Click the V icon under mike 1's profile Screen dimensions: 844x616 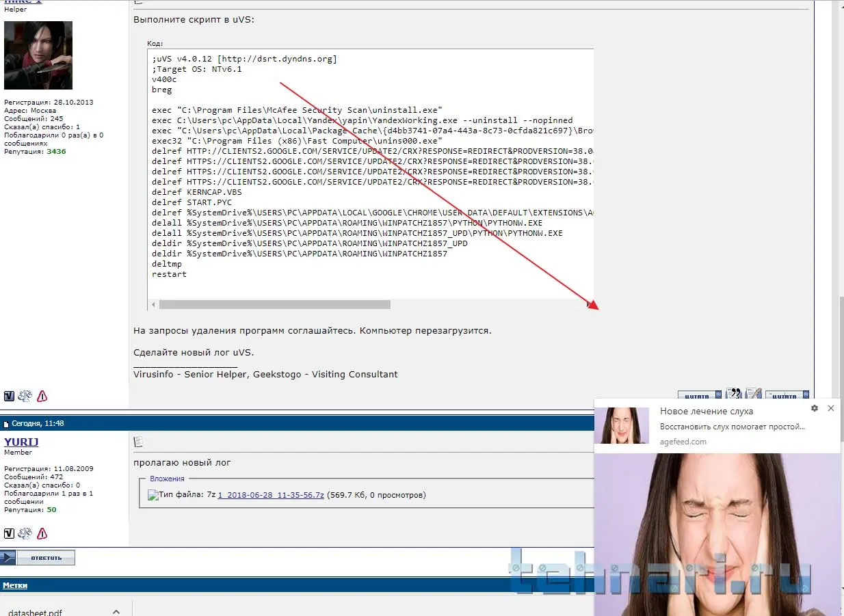[10, 396]
